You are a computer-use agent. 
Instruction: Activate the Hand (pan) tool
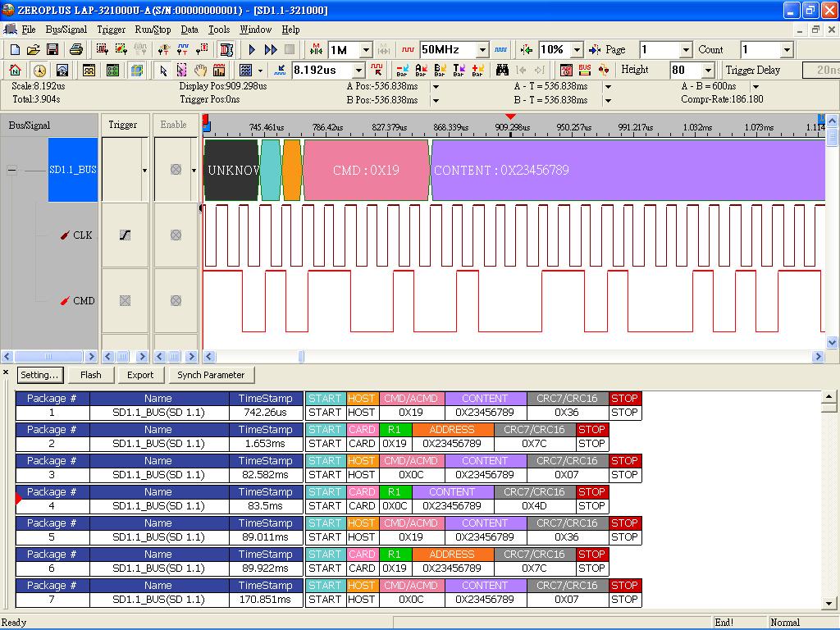point(201,70)
